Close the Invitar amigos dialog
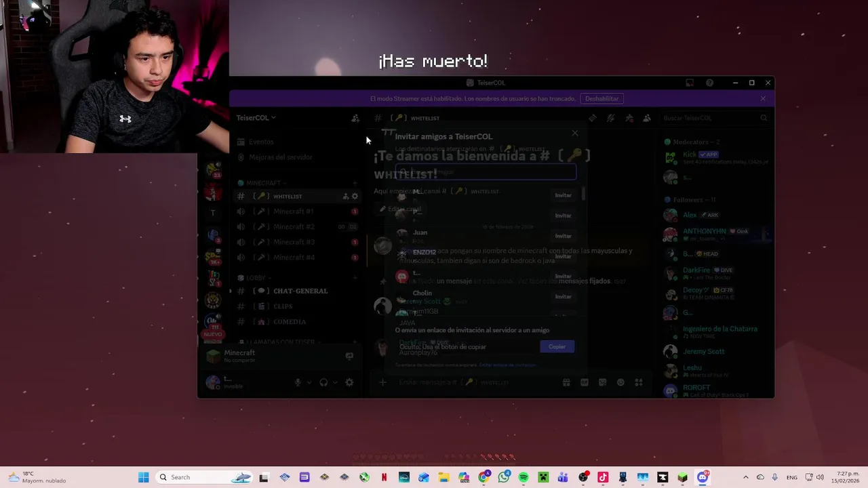868x488 pixels. [575, 134]
